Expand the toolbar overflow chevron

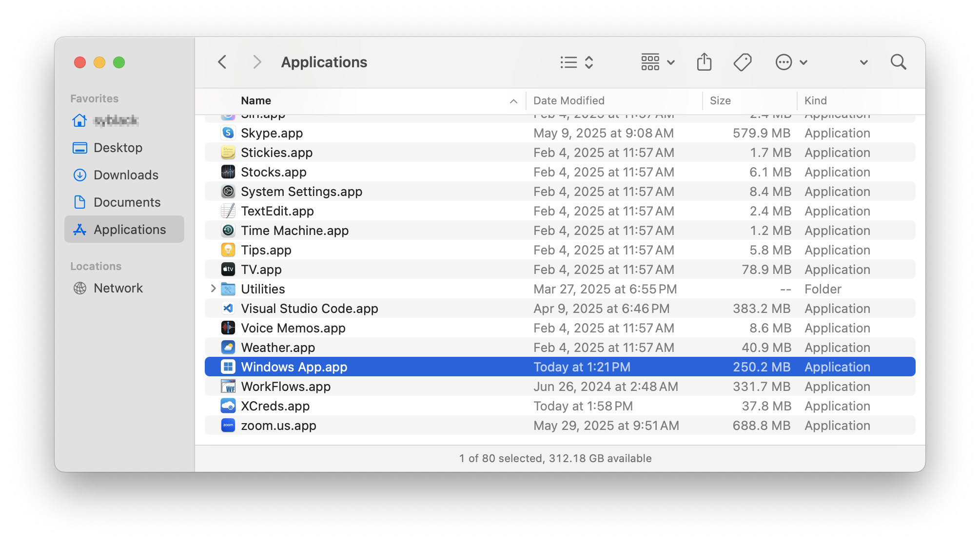pos(863,62)
